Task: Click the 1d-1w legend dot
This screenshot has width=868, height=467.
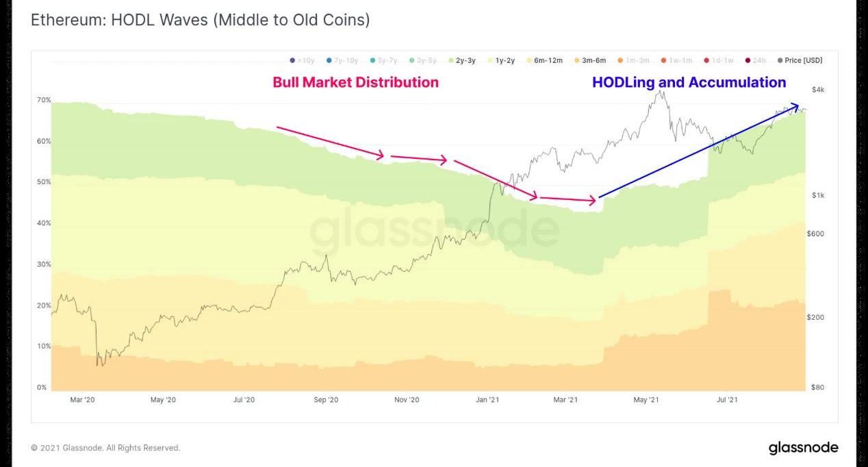Action: pyautogui.click(x=706, y=60)
